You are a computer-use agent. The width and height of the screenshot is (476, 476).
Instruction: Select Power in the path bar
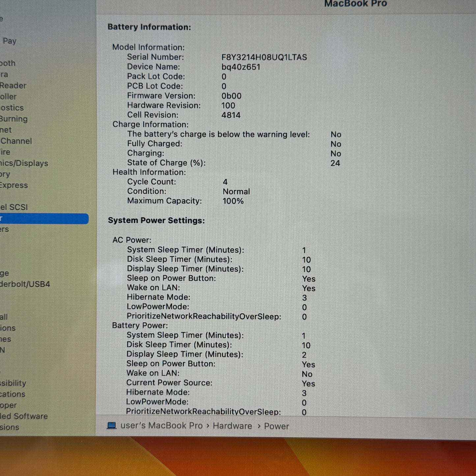[x=276, y=426]
